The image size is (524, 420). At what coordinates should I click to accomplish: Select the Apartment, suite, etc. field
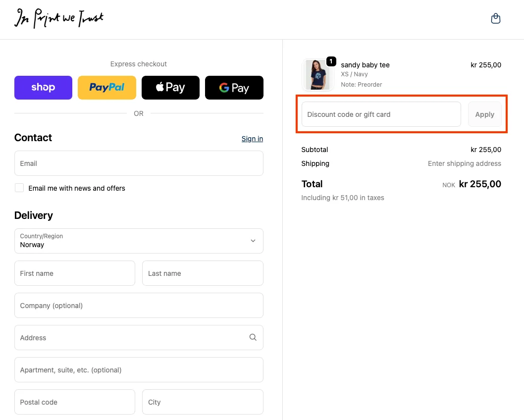pyautogui.click(x=139, y=370)
